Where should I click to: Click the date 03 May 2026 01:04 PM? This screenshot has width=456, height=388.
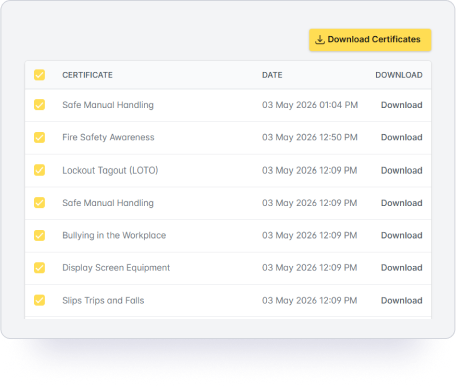coord(310,105)
